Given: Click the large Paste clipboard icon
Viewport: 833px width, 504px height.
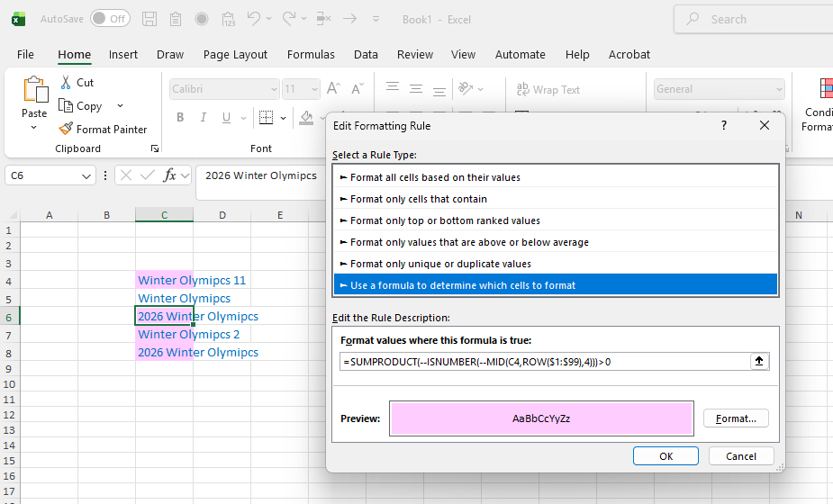Looking at the screenshot, I should click(x=35, y=89).
